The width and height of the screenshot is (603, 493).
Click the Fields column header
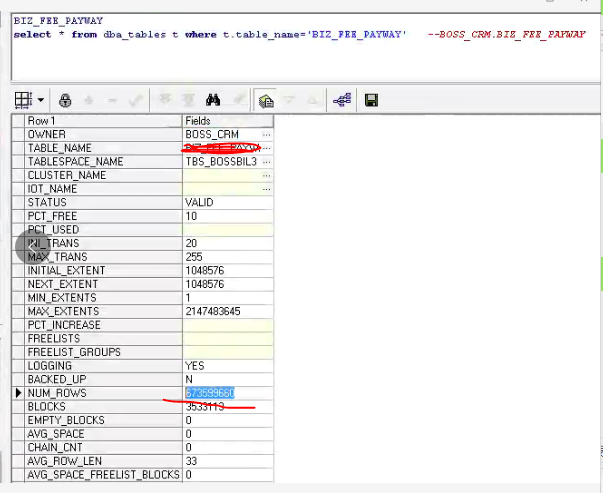click(227, 120)
